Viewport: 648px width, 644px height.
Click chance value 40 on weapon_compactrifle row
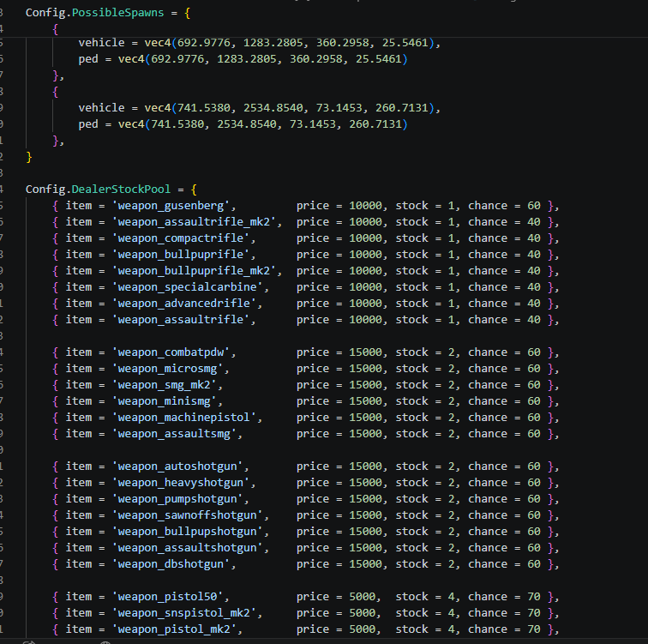534,238
